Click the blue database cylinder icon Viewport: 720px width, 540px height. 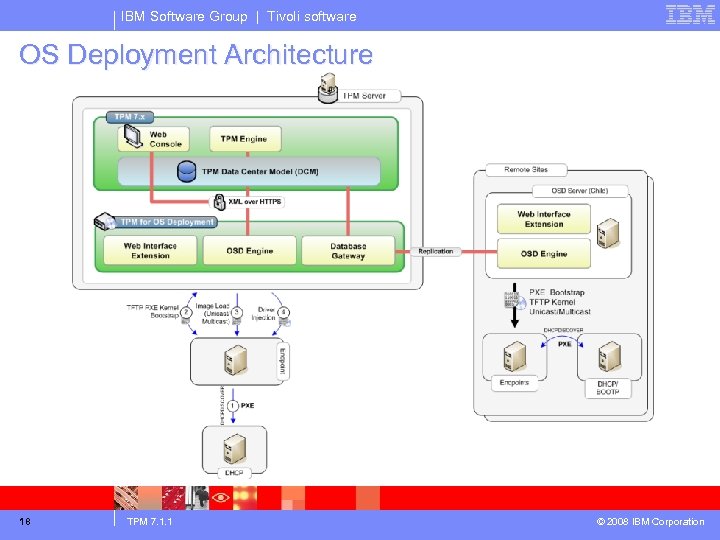click(186, 171)
